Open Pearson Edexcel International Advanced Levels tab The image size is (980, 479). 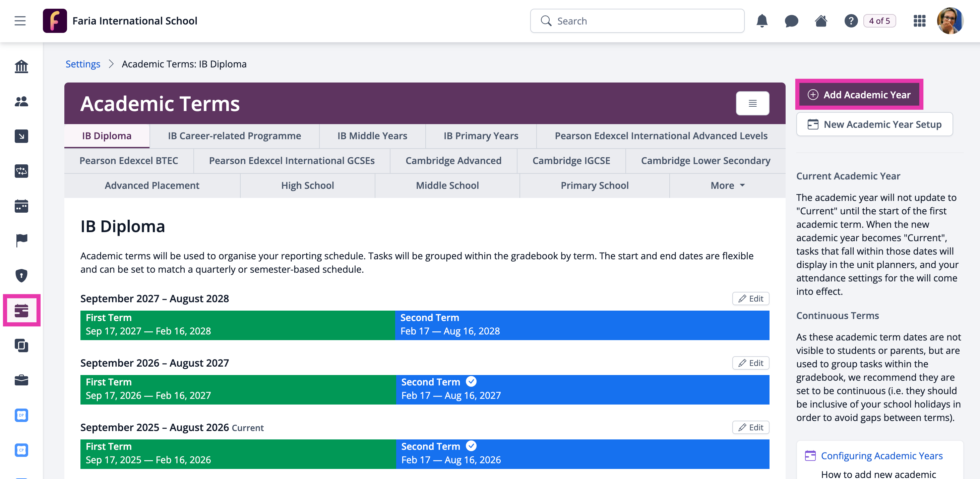661,136
